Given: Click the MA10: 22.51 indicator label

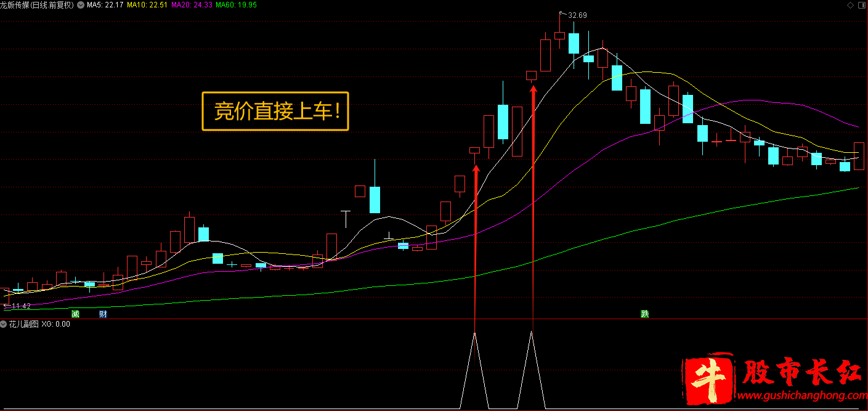Looking at the screenshot, I should (x=147, y=5).
